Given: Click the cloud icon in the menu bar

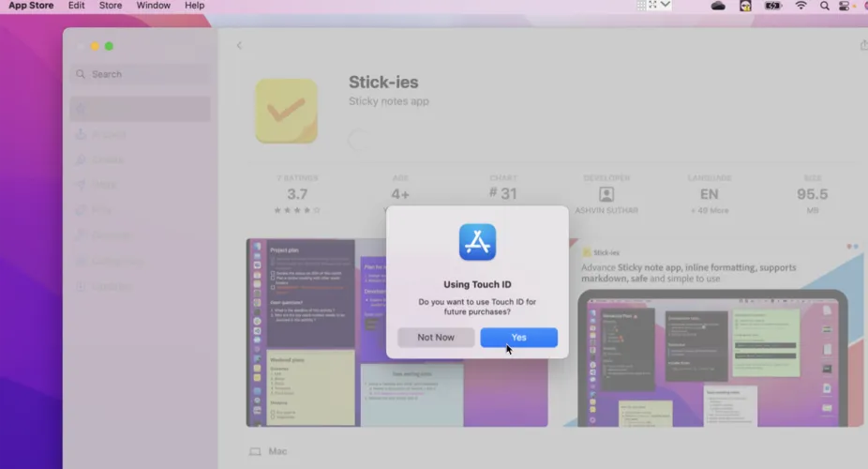Looking at the screenshot, I should point(718,6).
